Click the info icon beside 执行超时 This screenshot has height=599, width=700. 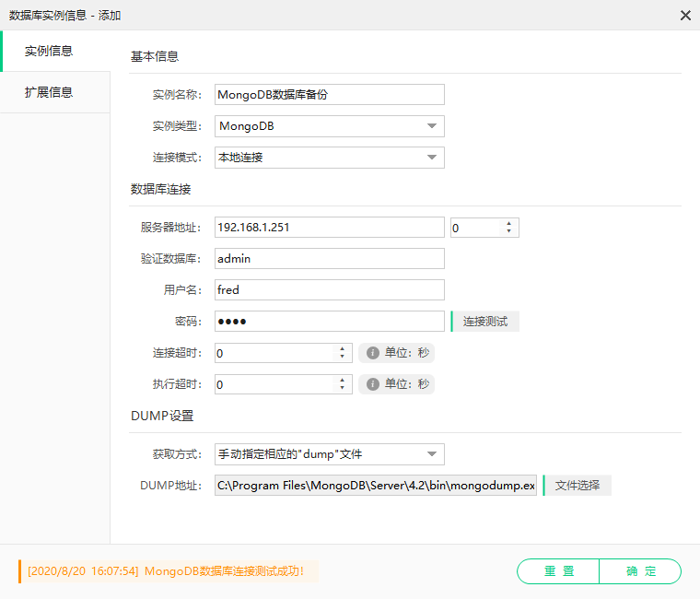point(373,384)
